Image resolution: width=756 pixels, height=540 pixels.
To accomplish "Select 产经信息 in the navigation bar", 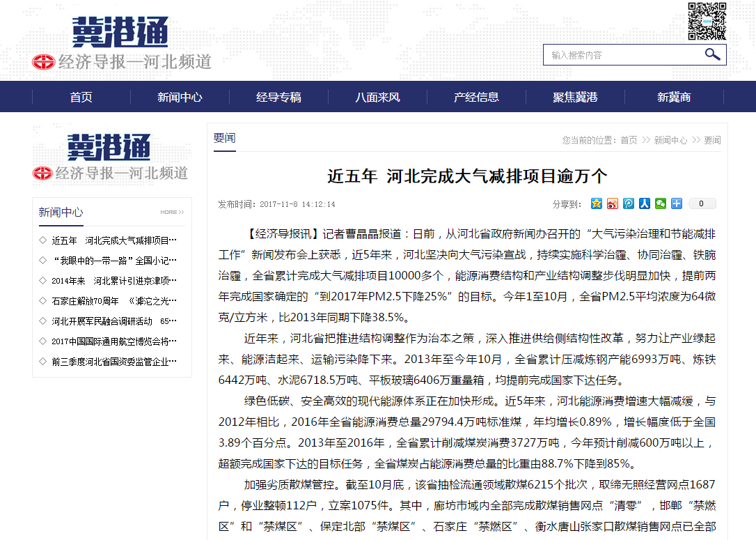I will tap(476, 97).
